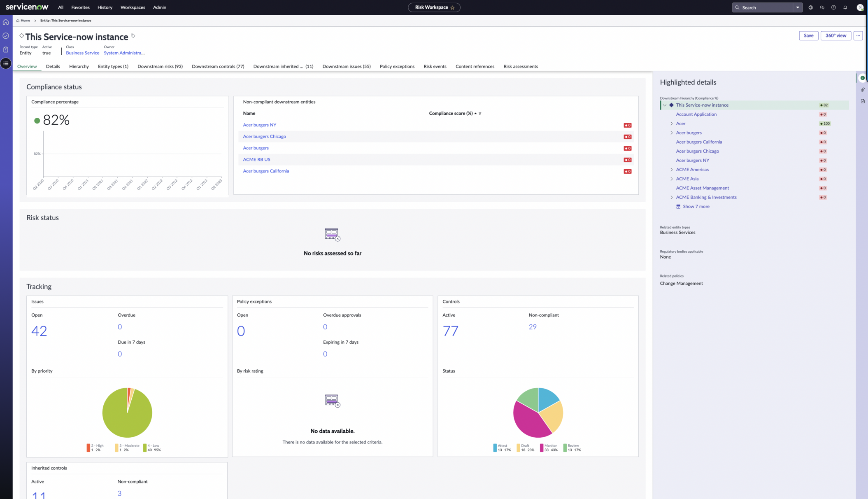Click the 4 - Low legend swatch
The width and height of the screenshot is (868, 499).
click(145, 448)
